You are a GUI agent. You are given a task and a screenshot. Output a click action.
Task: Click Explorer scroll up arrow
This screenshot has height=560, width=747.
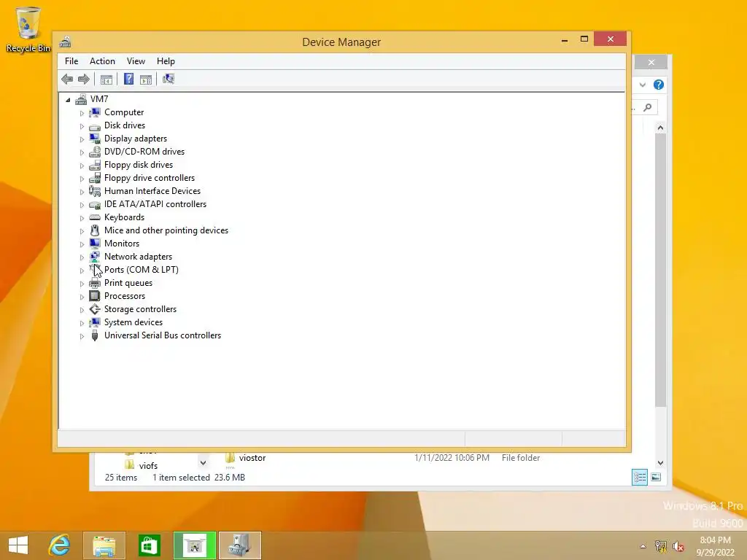(660, 128)
